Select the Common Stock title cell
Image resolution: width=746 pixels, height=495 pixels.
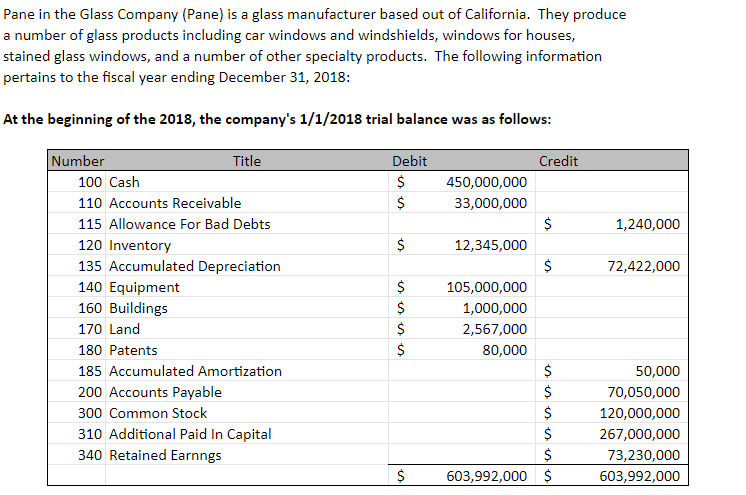pyautogui.click(x=158, y=413)
